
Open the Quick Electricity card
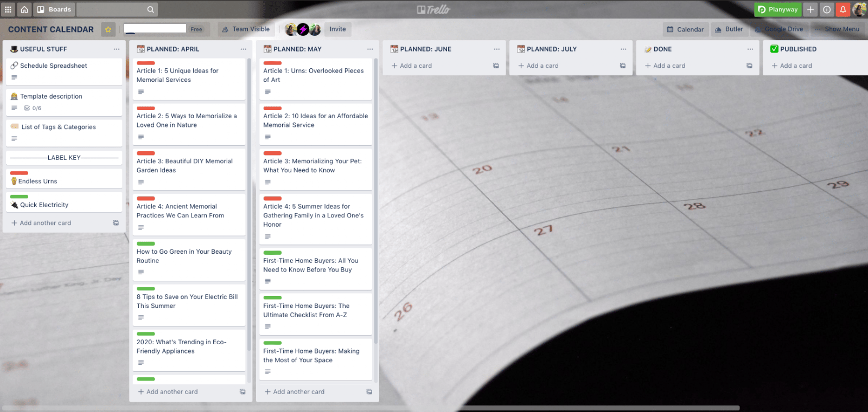64,202
